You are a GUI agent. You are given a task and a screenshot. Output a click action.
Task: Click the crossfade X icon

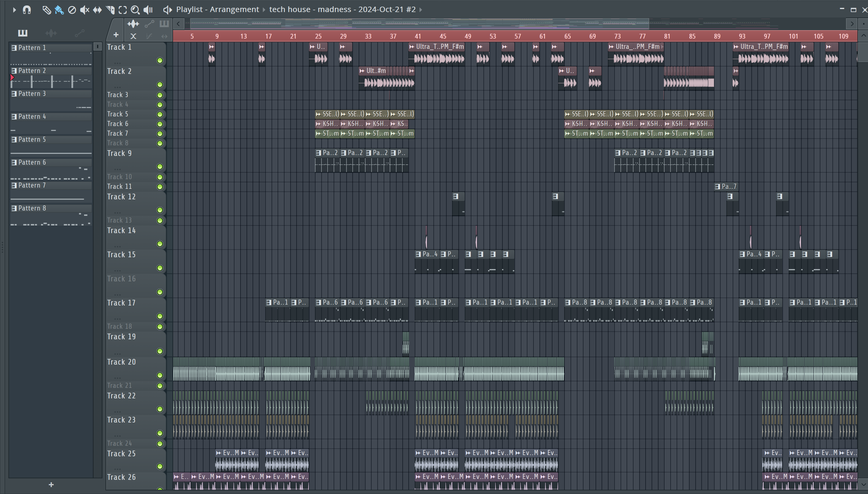(133, 36)
